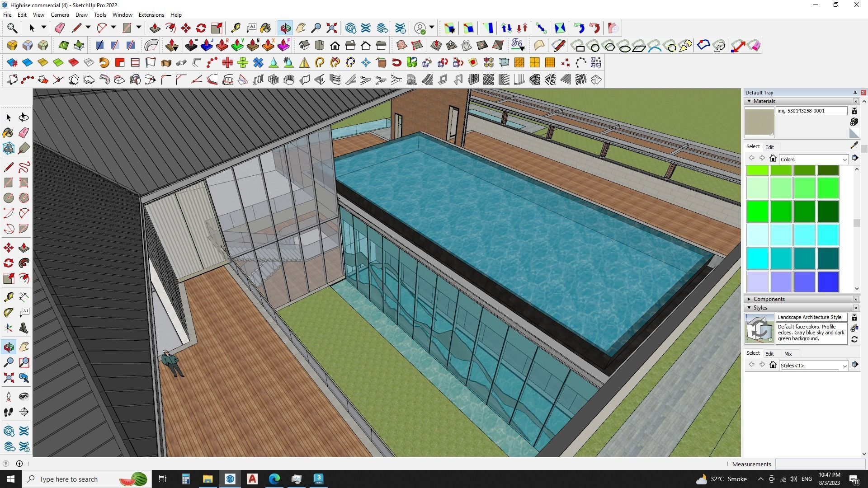This screenshot has height=488, width=868.
Task: Open the Colors library dropdown
Action: 844,160
